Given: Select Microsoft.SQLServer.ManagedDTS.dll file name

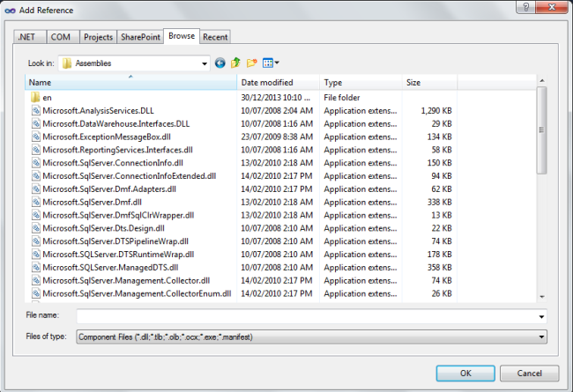Looking at the screenshot, I should pos(110,268).
